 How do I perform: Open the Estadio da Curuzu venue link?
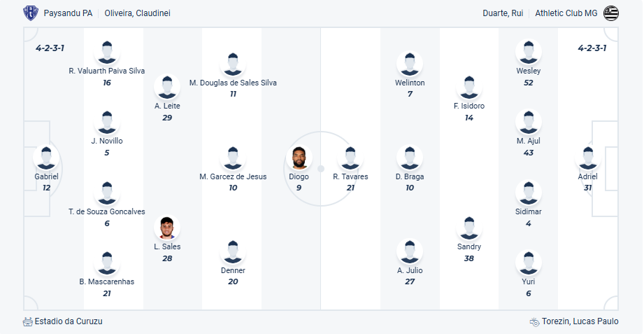(x=69, y=321)
